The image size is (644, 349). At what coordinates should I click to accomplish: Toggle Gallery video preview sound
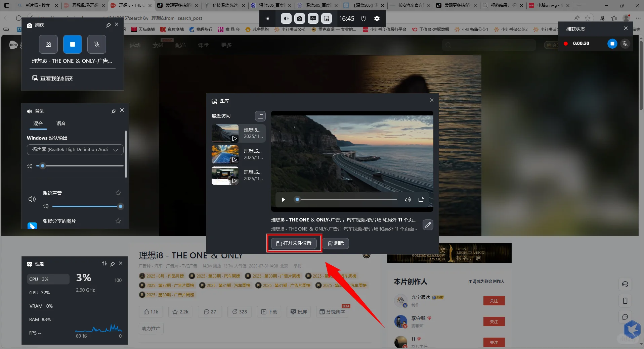(408, 200)
